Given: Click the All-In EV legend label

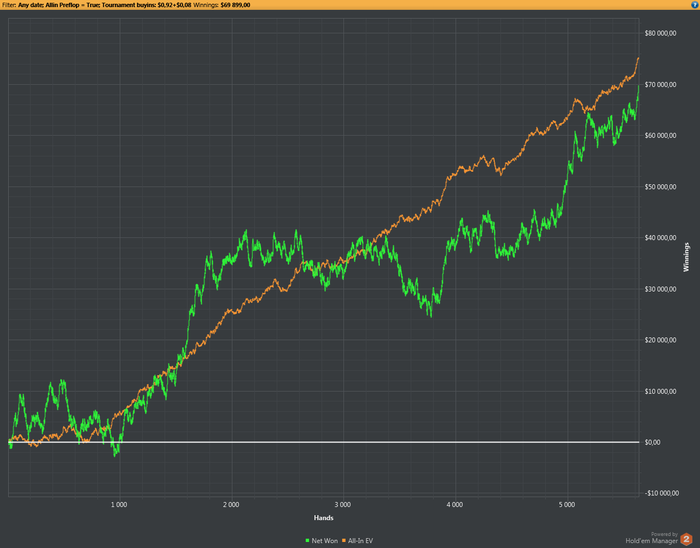Looking at the screenshot, I should click(x=360, y=540).
